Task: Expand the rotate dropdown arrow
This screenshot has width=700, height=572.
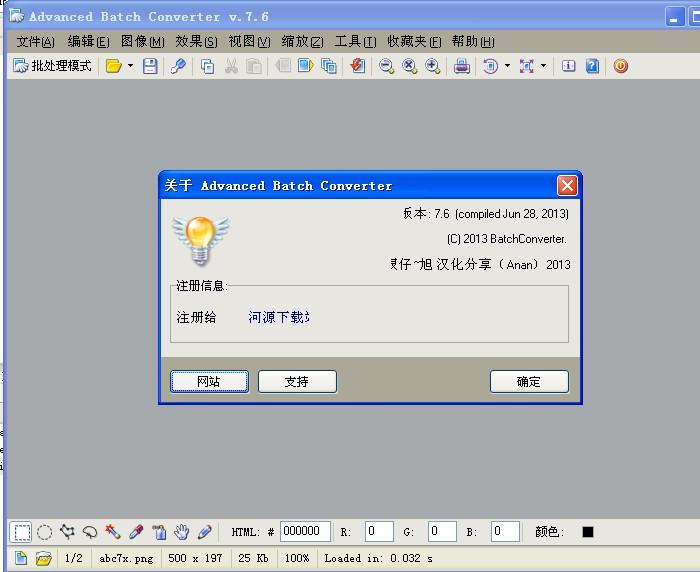Action: pyautogui.click(x=508, y=66)
